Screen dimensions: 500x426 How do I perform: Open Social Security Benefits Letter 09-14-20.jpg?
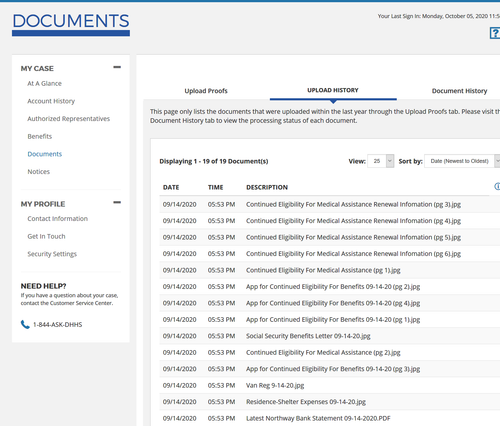(x=308, y=336)
